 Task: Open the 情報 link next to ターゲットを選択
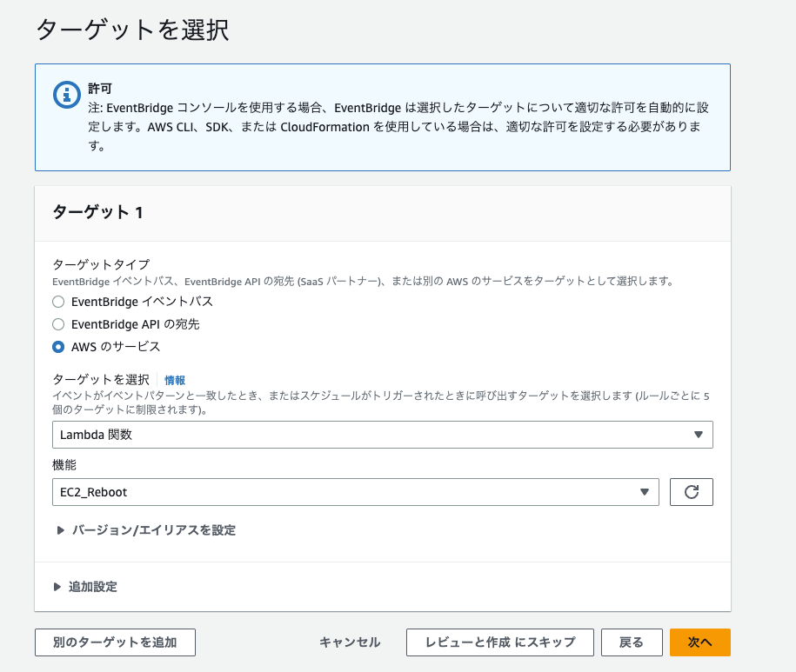(176, 380)
